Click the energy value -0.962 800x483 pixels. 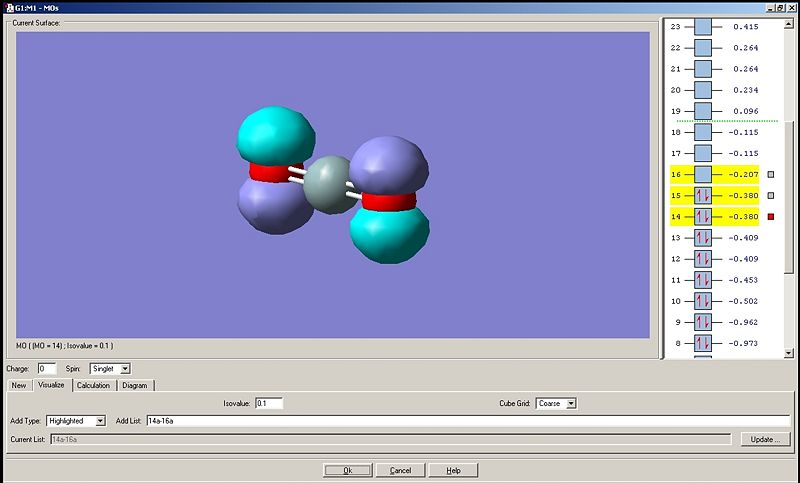coord(743,322)
